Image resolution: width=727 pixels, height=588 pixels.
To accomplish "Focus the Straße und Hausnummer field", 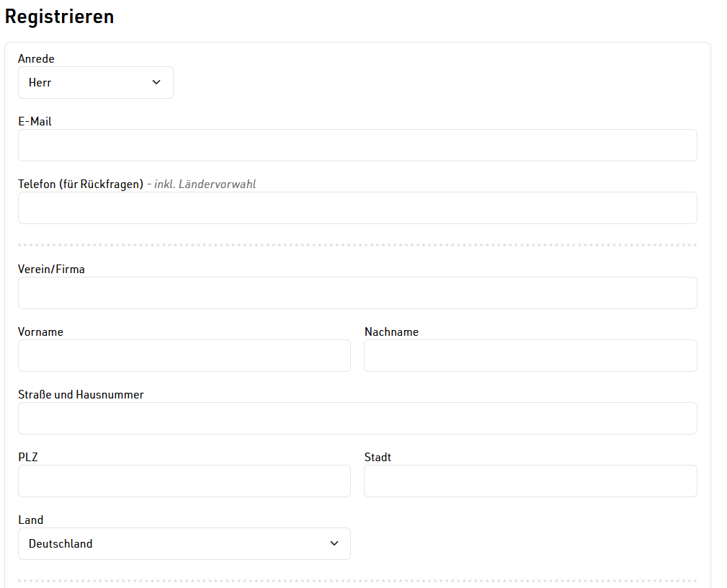I will [x=357, y=419].
